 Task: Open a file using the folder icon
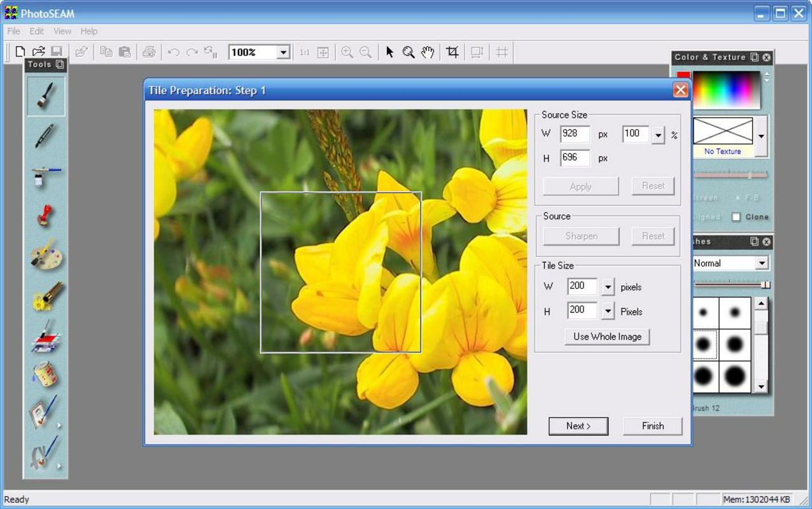click(39, 52)
